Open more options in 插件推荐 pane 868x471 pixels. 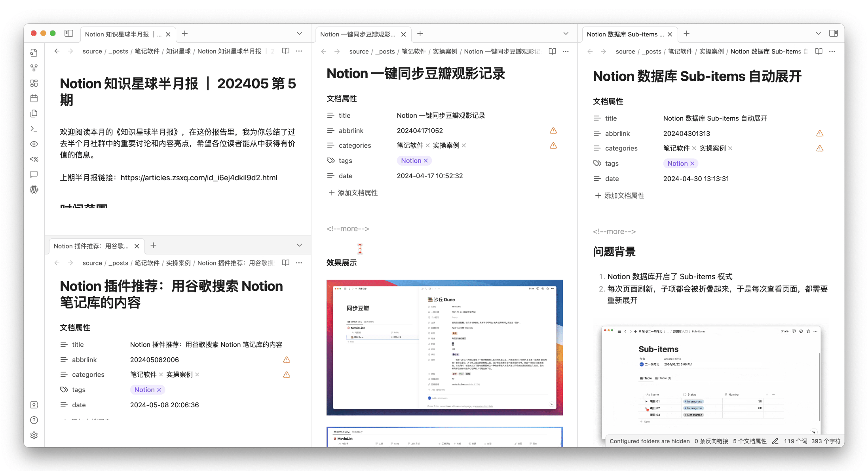(299, 263)
